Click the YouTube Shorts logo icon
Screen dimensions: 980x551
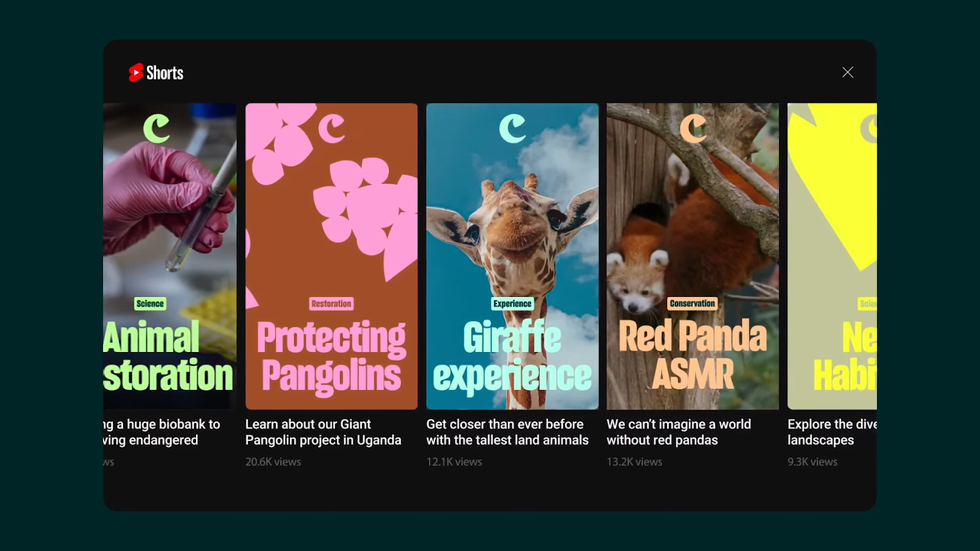(x=135, y=73)
